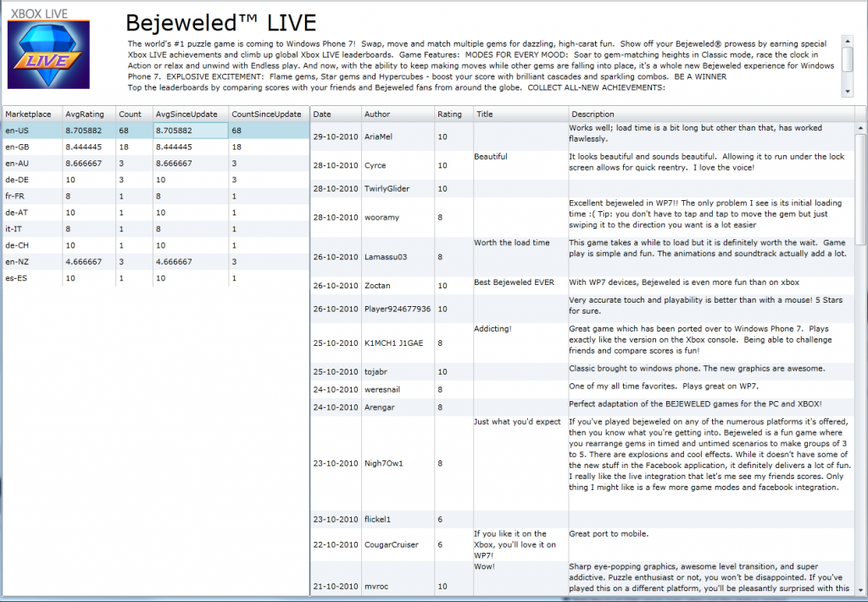The width and height of the screenshot is (868, 602).
Task: Click the description starting 'Classic brought to windows phone'
Action: tap(697, 369)
